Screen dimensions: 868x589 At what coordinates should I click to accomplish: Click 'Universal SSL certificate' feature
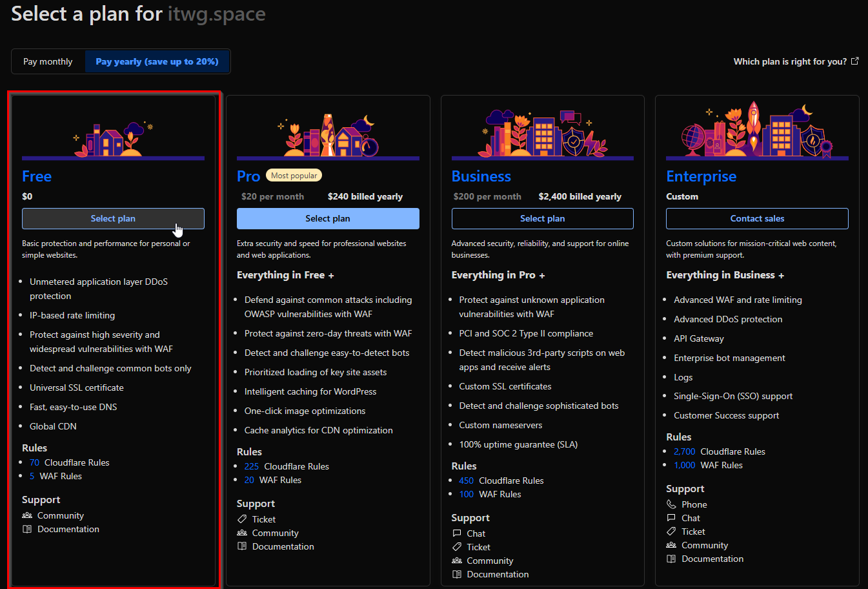click(x=77, y=387)
